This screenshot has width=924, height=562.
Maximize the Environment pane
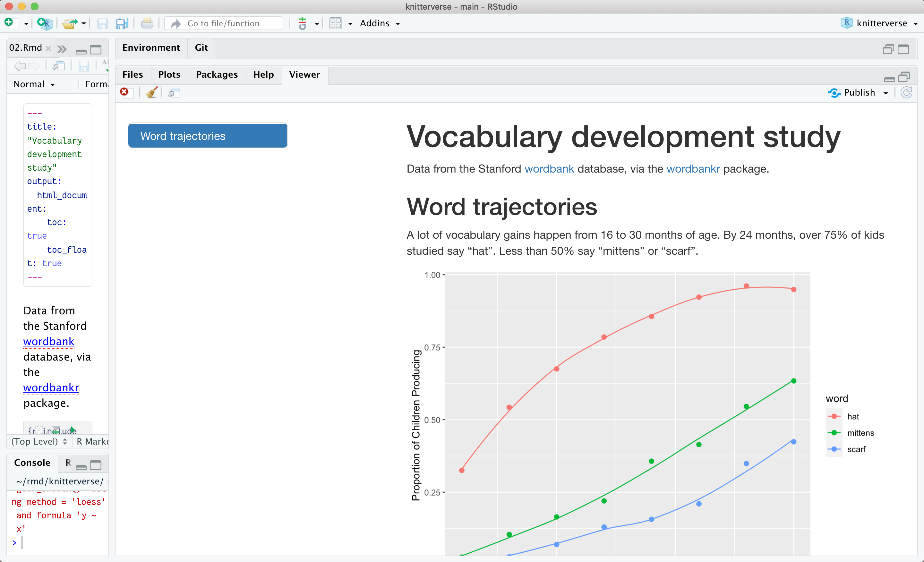(903, 49)
